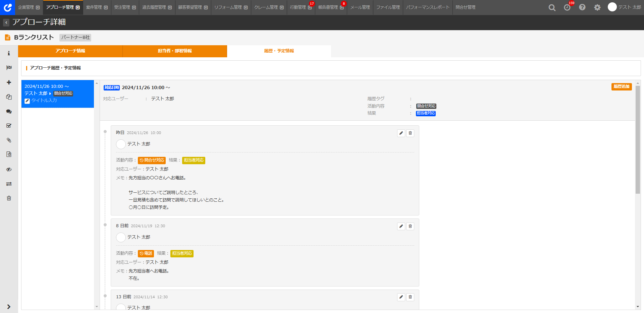Screen dimensions: 644x313
Task: Delete the 2024/11/26 10:00 history entry
Action: [410, 133]
